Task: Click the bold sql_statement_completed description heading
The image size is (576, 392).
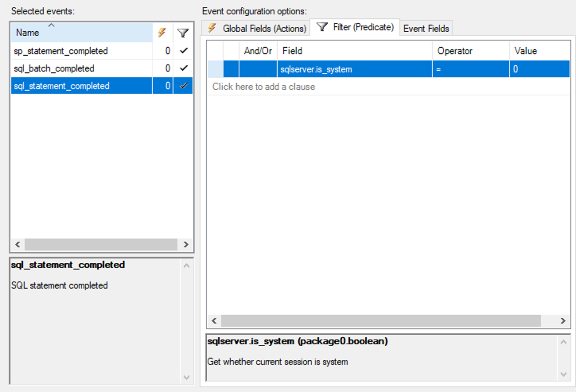Action: coord(68,265)
